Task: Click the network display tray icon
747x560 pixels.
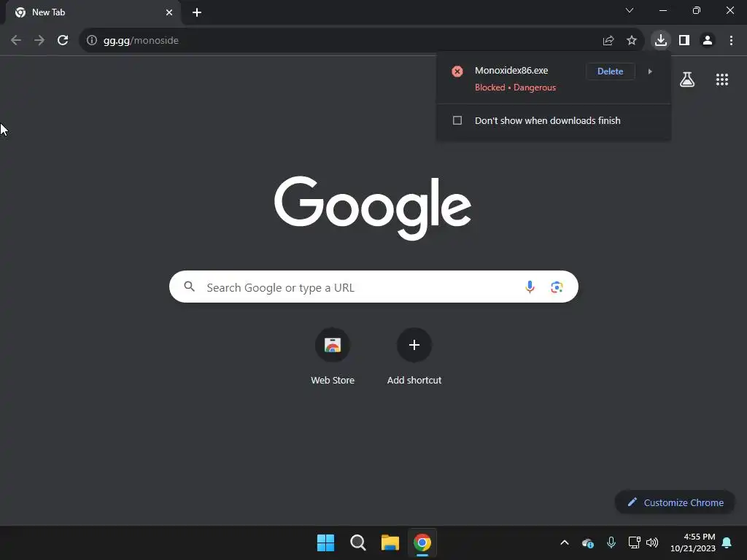Action: point(634,542)
